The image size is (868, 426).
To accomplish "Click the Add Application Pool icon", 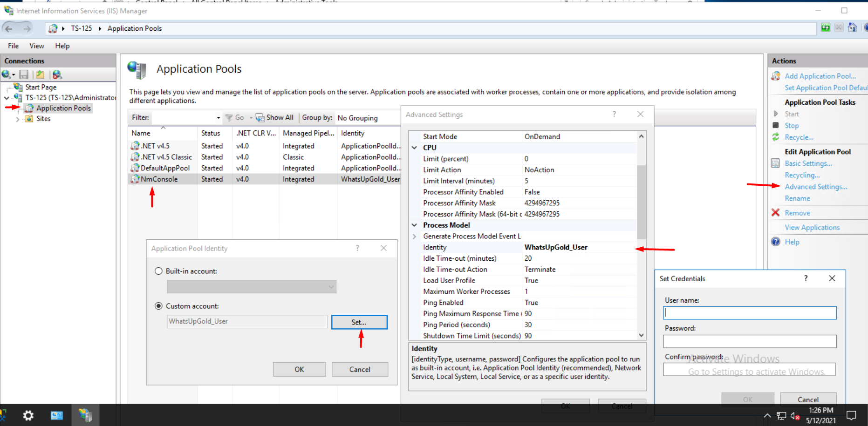I will pos(776,76).
